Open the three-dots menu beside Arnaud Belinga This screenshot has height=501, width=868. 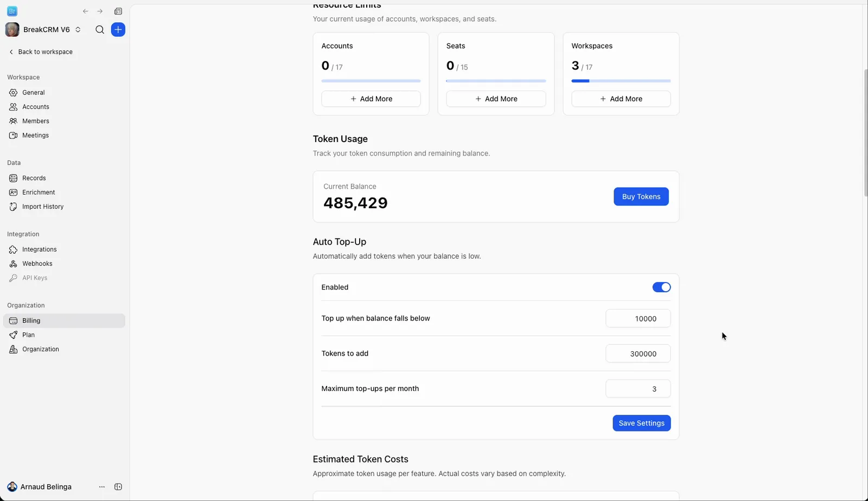coord(102,487)
